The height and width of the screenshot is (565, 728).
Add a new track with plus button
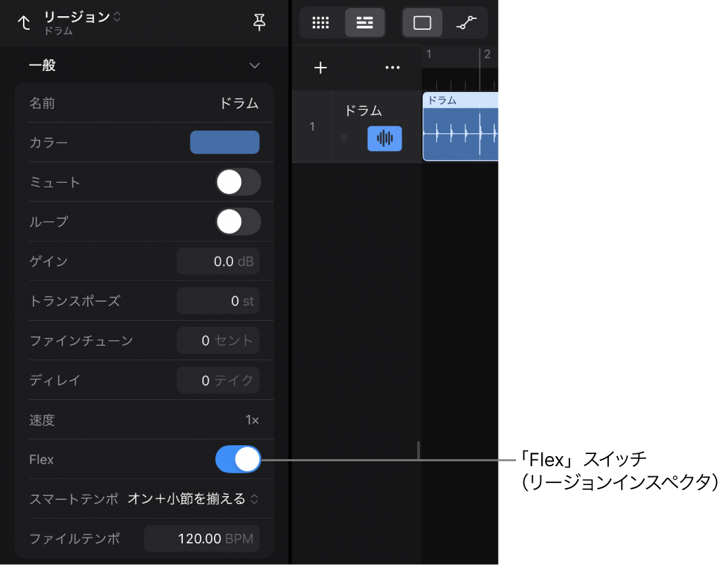320,68
